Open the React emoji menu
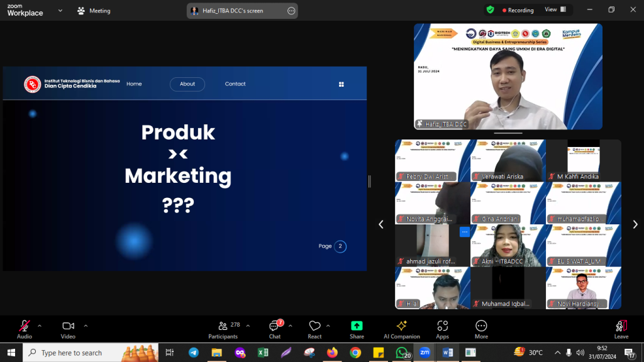This screenshot has width=644, height=362. 314,328
